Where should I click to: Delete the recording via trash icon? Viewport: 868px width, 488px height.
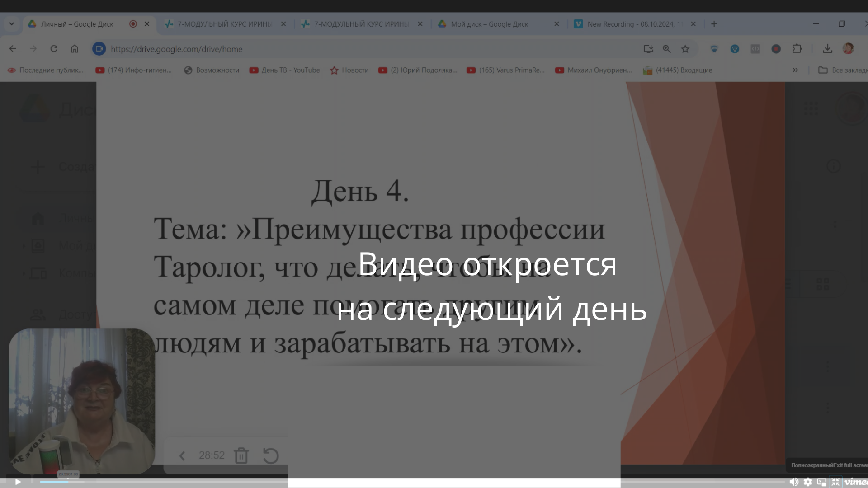coord(241,455)
